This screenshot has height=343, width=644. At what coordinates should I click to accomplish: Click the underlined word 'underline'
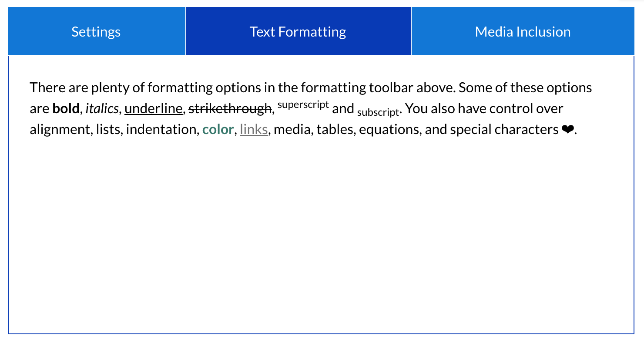pyautogui.click(x=153, y=108)
